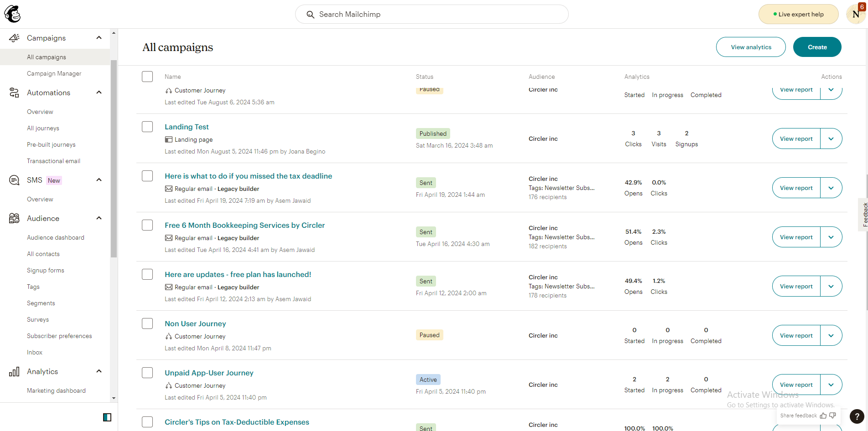The image size is (868, 431).
Task: Click the Analytics bar chart icon
Action: 14,371
